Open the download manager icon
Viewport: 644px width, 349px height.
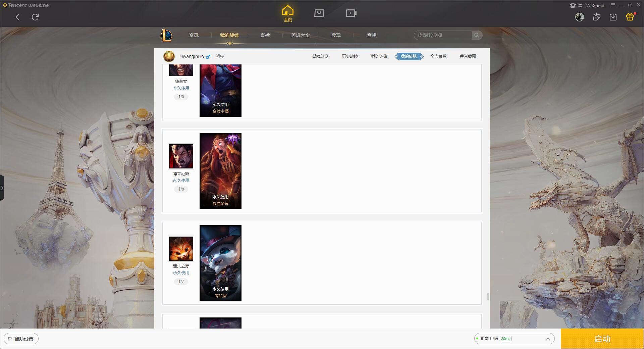pyautogui.click(x=613, y=17)
